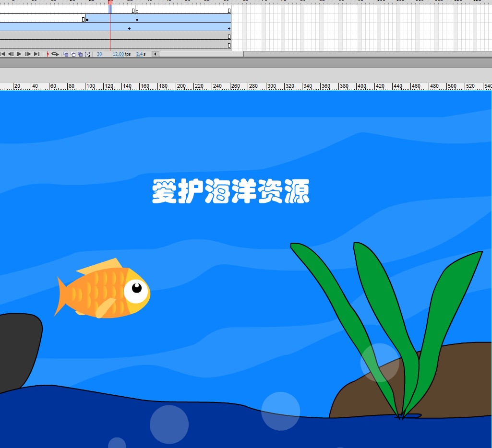
Task: Click the Center Frame icon
Action: click(48, 54)
